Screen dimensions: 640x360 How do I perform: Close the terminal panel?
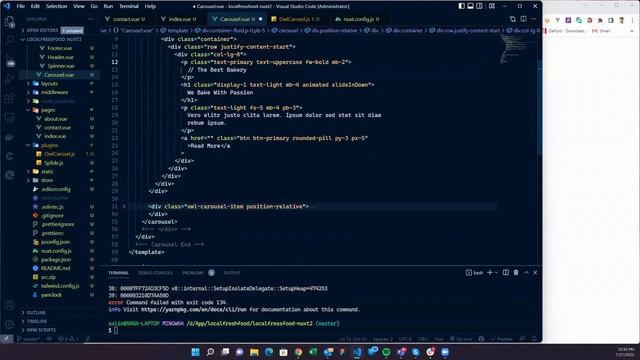535,272
